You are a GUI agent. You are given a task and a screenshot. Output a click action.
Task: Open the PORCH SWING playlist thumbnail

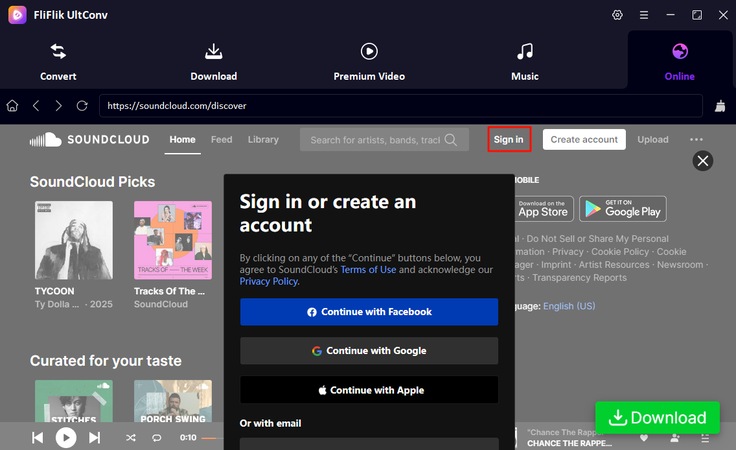click(173, 401)
